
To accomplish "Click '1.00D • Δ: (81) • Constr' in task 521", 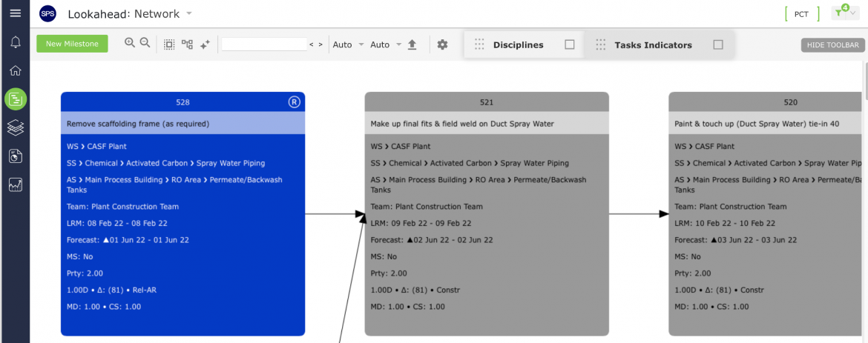I will 415,290.
